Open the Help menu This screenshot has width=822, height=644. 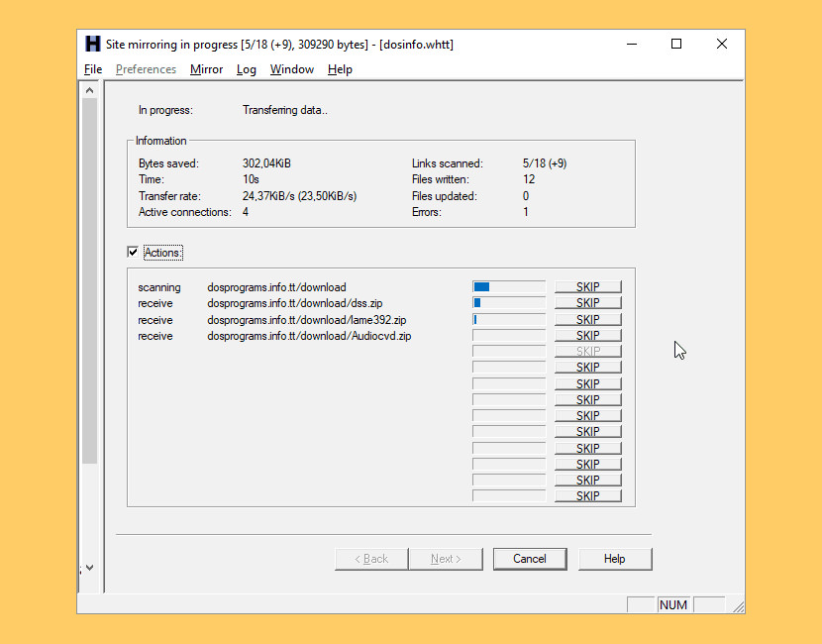click(x=340, y=69)
